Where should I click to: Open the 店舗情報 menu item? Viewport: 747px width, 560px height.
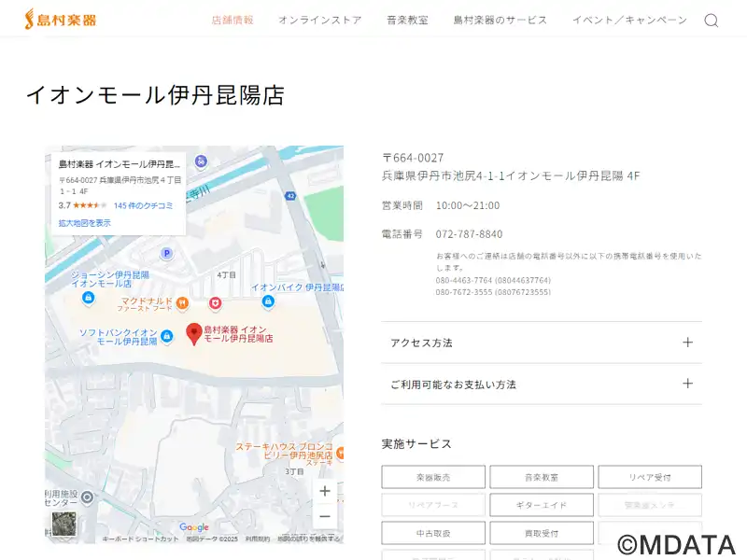[233, 20]
